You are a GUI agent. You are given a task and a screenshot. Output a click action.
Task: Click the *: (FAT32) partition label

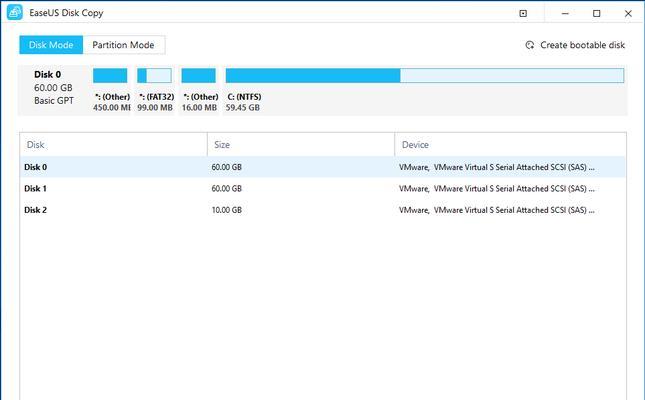tap(156, 97)
